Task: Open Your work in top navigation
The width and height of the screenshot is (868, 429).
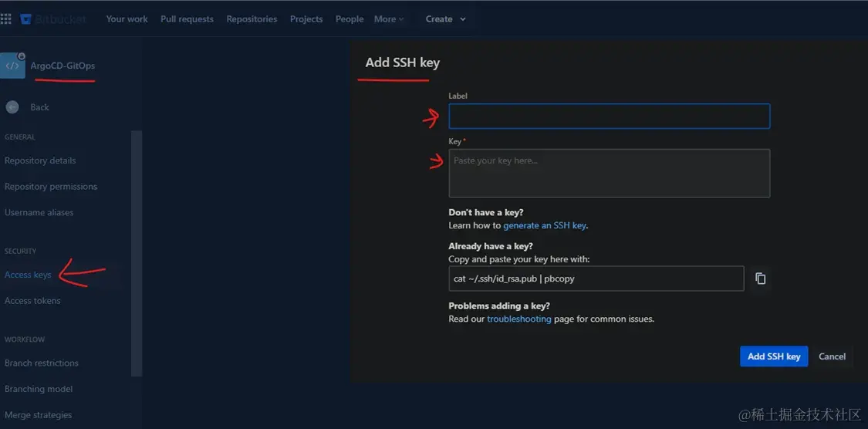Action: point(127,19)
